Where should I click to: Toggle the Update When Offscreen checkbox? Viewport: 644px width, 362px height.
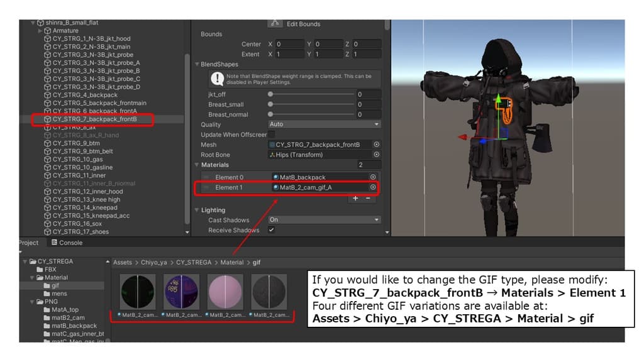click(272, 134)
